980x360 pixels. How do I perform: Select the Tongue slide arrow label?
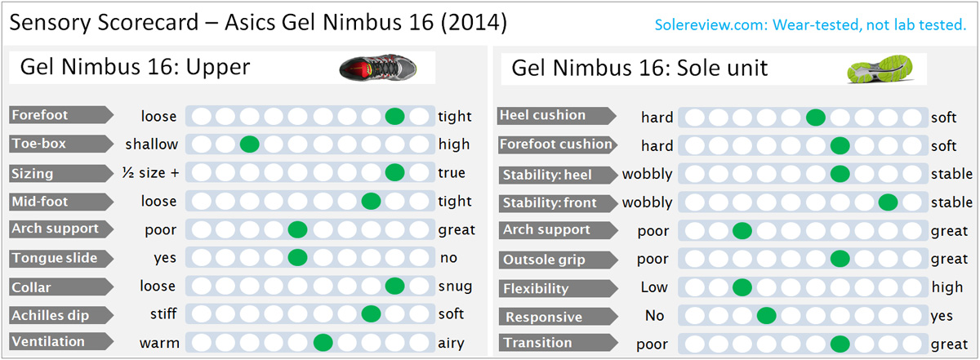60,258
